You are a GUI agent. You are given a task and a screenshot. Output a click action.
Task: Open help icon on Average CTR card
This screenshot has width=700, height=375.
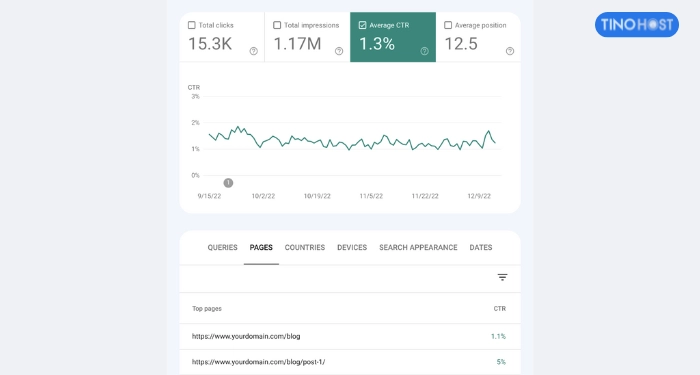(425, 51)
